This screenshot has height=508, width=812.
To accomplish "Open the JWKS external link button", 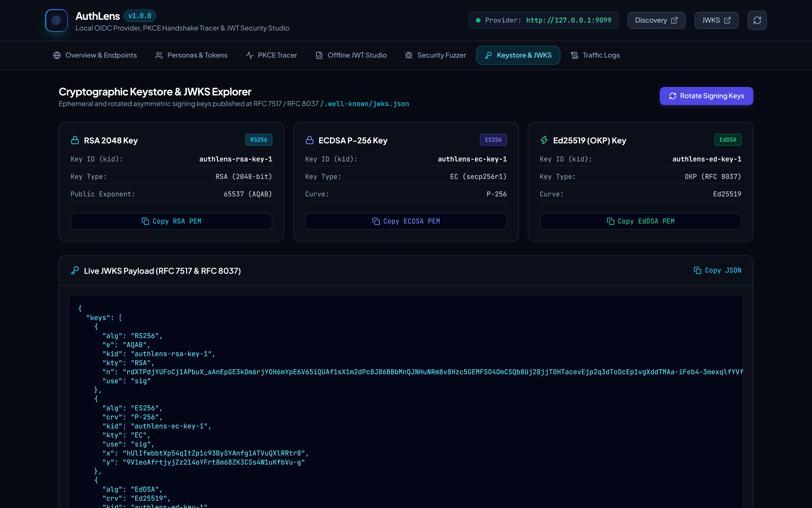I will (x=716, y=20).
